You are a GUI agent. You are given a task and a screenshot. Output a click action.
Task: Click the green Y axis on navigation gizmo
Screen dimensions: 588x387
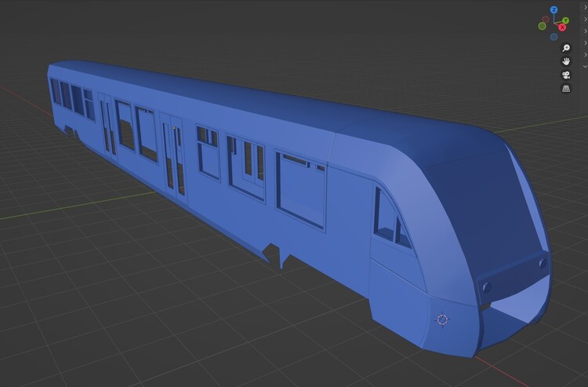(565, 20)
